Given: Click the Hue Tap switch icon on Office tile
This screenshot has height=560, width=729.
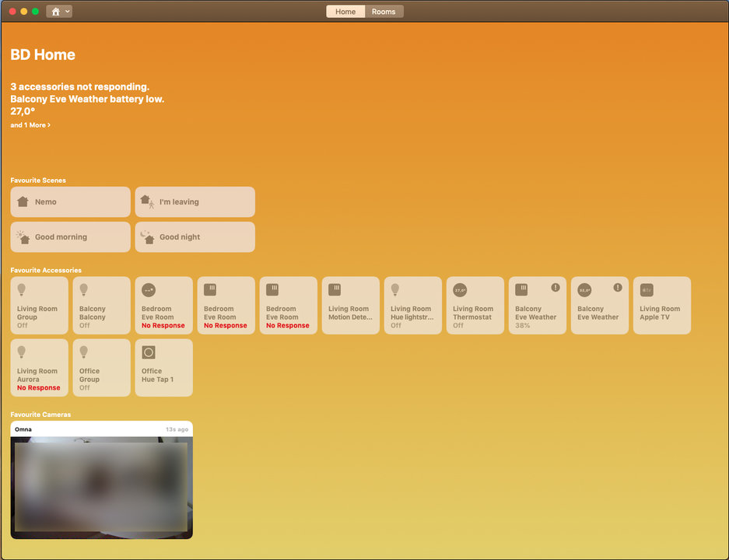Looking at the screenshot, I should pos(149,352).
